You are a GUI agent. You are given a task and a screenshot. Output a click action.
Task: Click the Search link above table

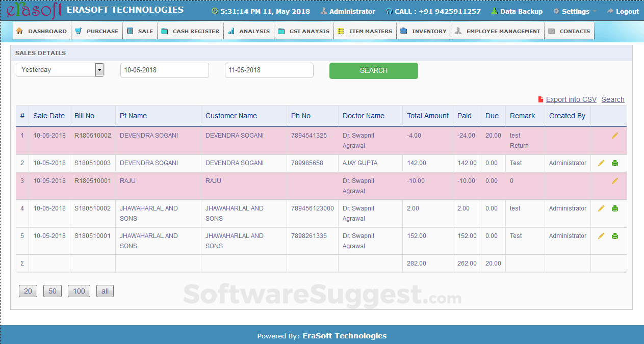click(613, 99)
